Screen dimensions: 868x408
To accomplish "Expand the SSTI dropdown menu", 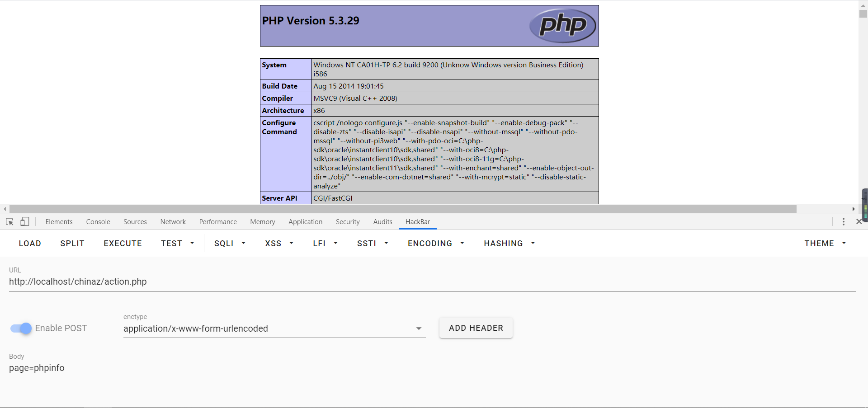I will click(x=373, y=244).
